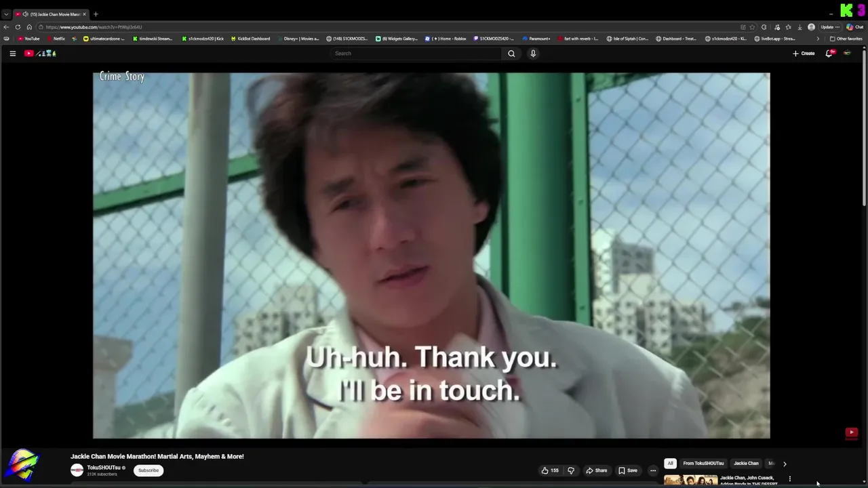The image size is (868, 488).
Task: Dislike the video with thumbs down
Action: (571, 470)
